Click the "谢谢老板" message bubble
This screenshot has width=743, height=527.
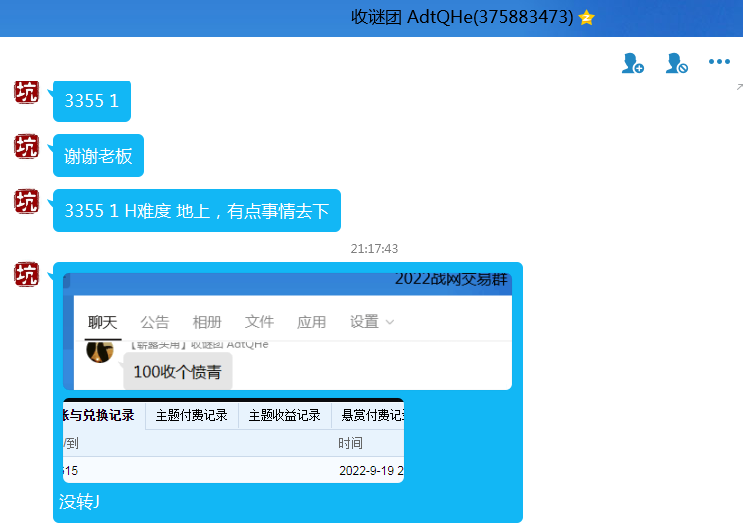click(x=98, y=156)
